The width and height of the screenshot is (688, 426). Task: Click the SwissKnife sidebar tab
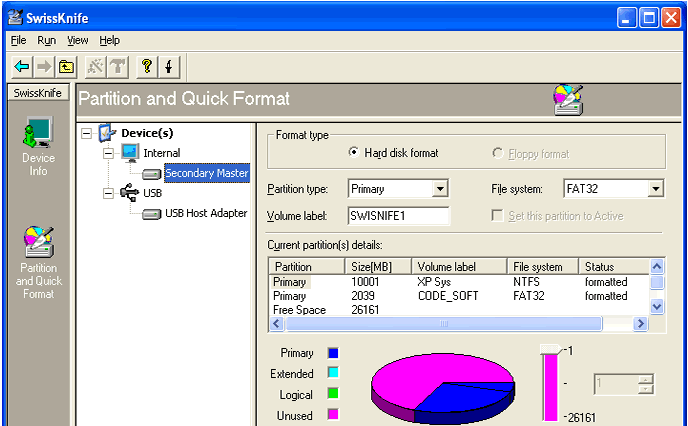[x=38, y=93]
